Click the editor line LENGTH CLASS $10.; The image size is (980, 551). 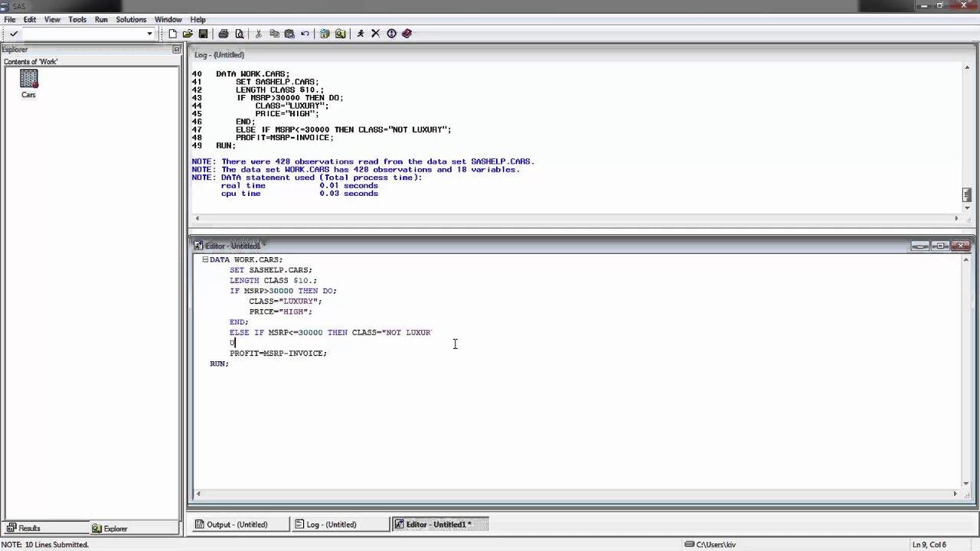pos(273,281)
